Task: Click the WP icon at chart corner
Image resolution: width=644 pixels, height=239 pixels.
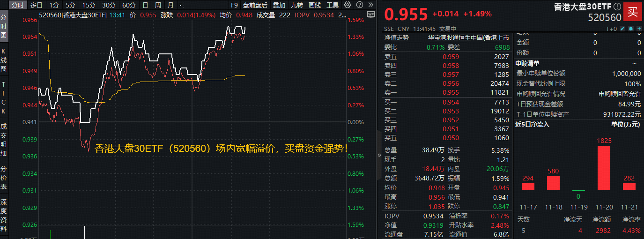Action: pyautogui.click(x=371, y=15)
